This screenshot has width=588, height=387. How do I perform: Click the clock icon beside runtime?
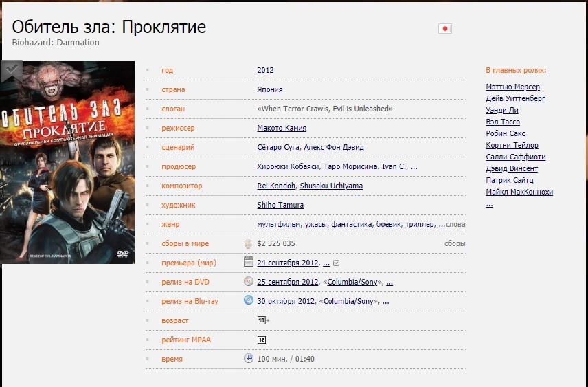point(249,358)
